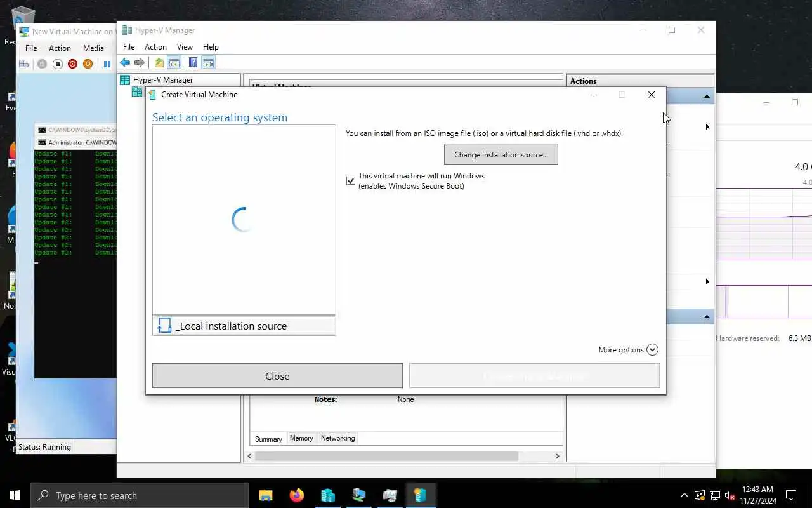Screen dimensions: 812x508
Task: Switch to the Virtual Machine Connection taskbar icon
Action: click(358, 495)
